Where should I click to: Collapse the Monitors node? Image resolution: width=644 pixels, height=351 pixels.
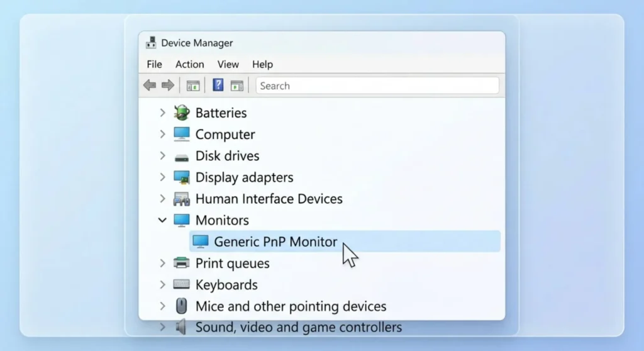click(163, 220)
